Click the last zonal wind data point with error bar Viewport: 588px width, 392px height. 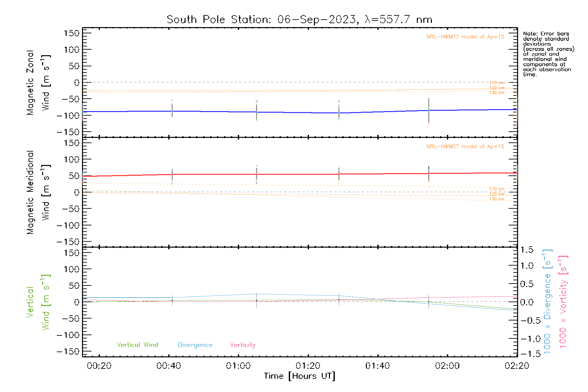click(x=429, y=111)
